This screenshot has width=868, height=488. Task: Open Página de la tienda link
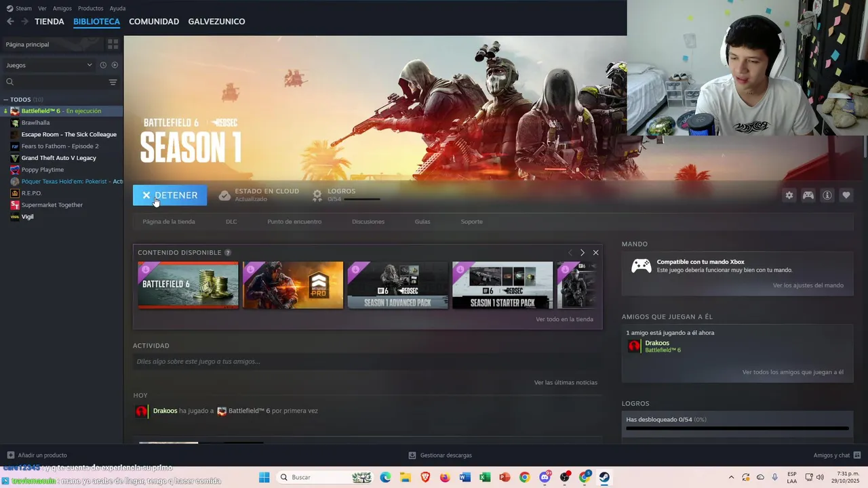coord(169,222)
